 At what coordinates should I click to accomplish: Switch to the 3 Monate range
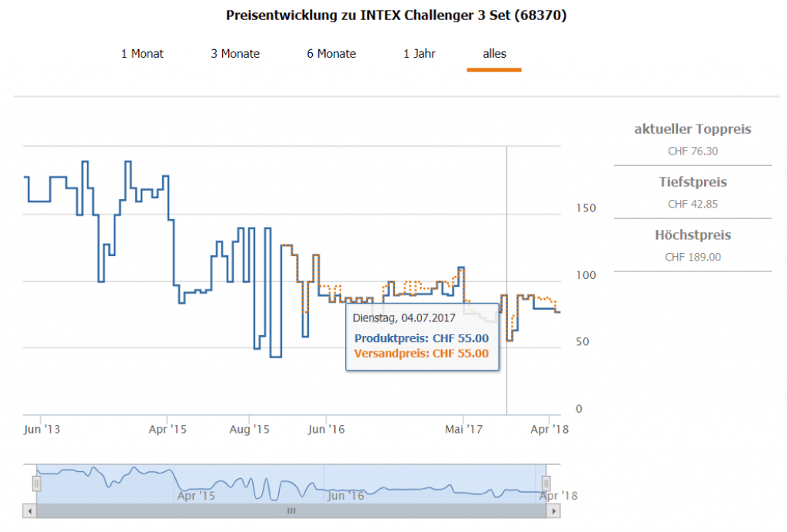235,54
